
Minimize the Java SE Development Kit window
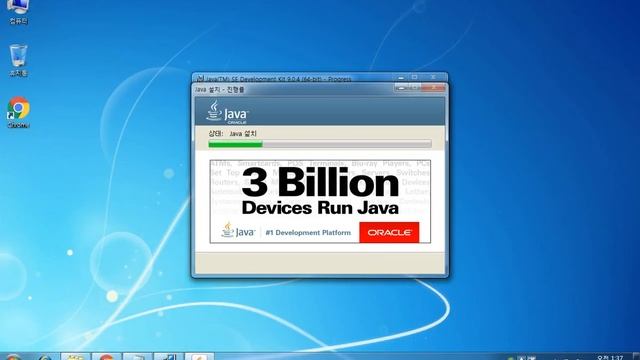[401, 77]
